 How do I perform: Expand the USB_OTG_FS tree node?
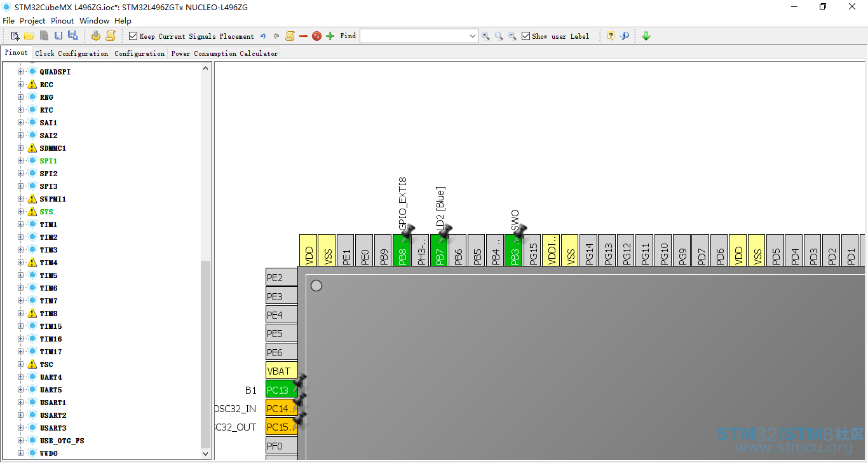click(x=21, y=441)
